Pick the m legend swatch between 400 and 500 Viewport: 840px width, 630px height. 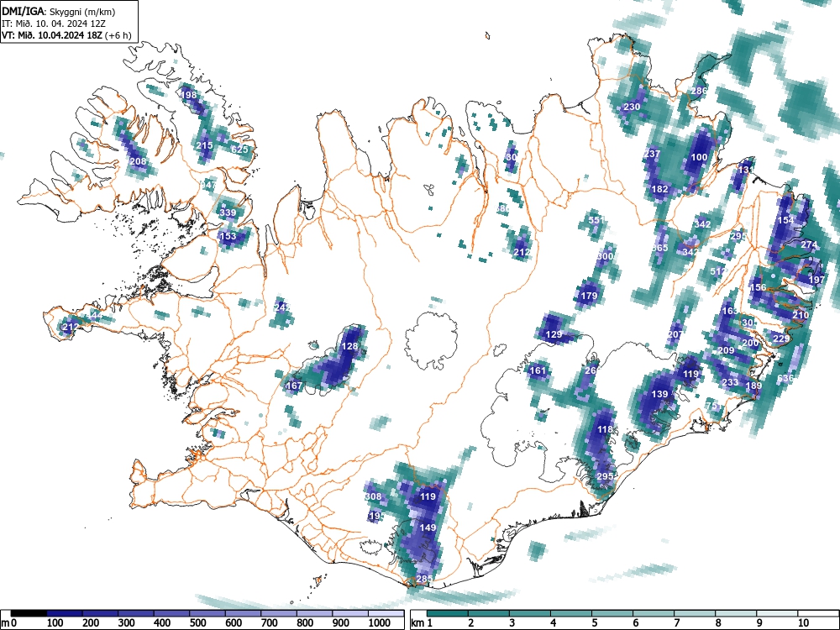coord(172,613)
